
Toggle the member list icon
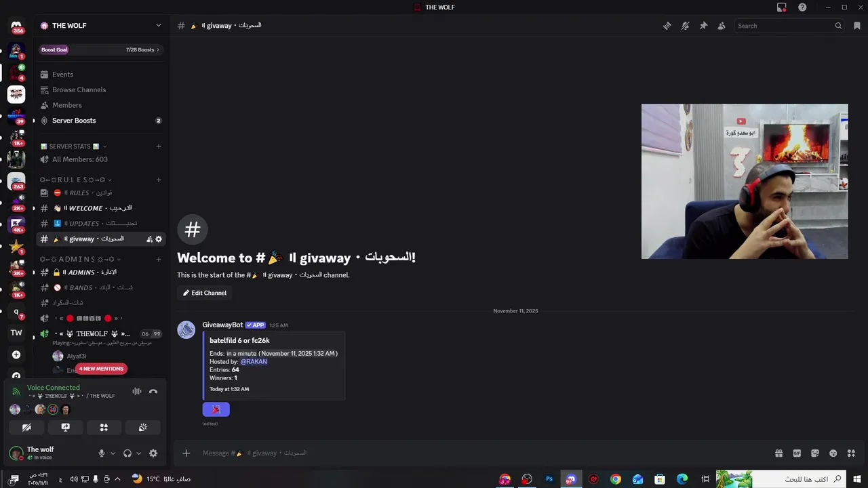722,26
